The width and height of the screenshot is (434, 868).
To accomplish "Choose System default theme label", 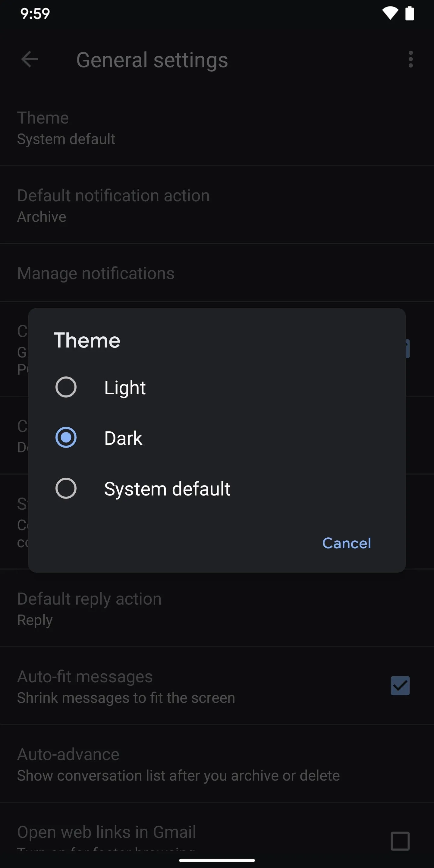I will pos(167,489).
